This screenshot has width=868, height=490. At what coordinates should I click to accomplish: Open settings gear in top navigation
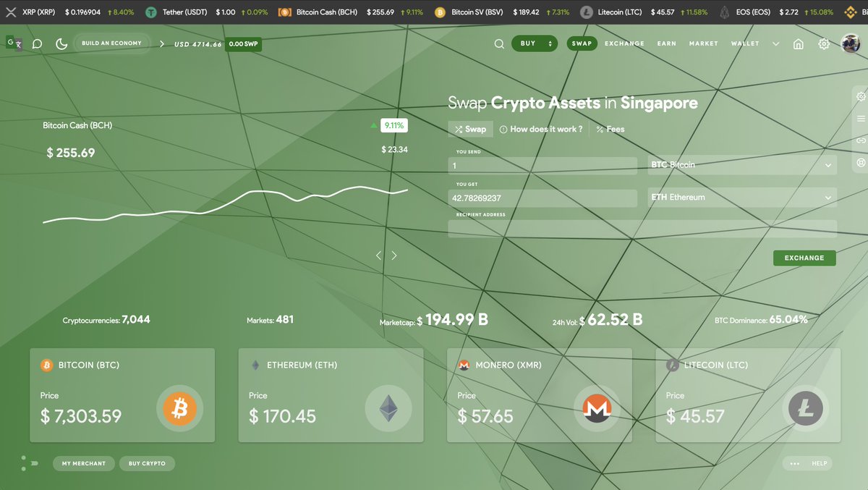(824, 44)
